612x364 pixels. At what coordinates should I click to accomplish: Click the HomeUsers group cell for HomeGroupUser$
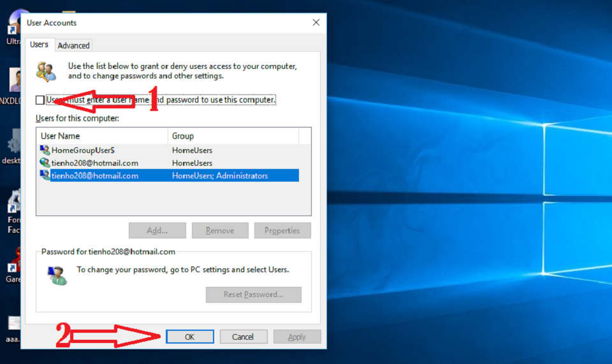click(x=192, y=150)
